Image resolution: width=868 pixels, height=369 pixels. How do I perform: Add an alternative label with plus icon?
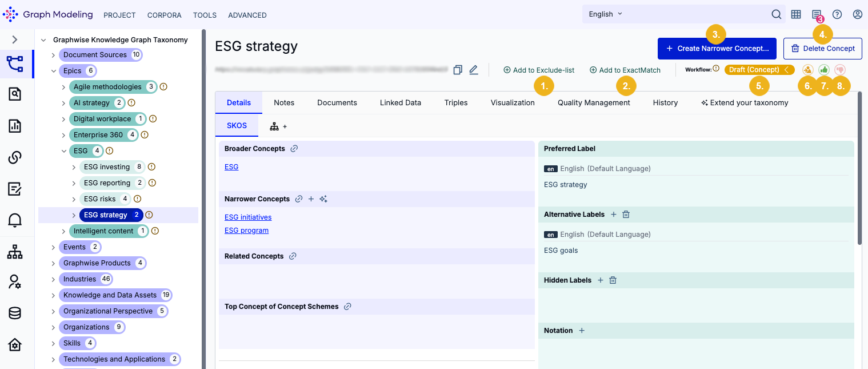tap(614, 215)
